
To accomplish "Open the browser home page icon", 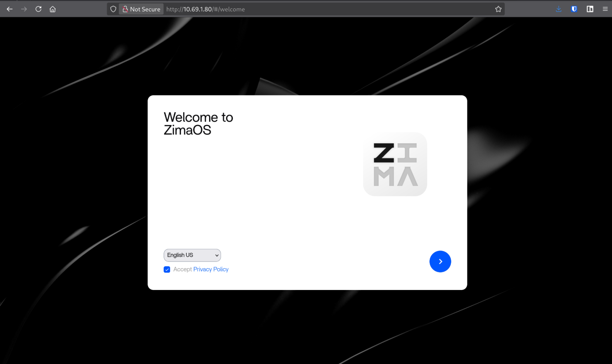I will 53,9.
